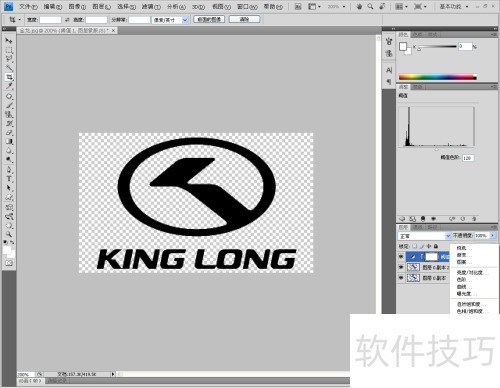Select the Brush tool
This screenshot has width=500, height=388.
(x=9, y=105)
